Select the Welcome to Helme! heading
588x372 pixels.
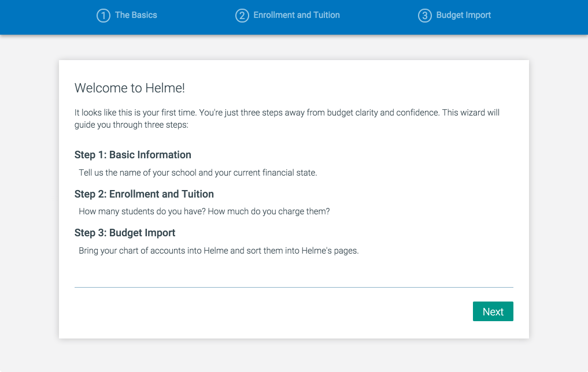point(130,88)
